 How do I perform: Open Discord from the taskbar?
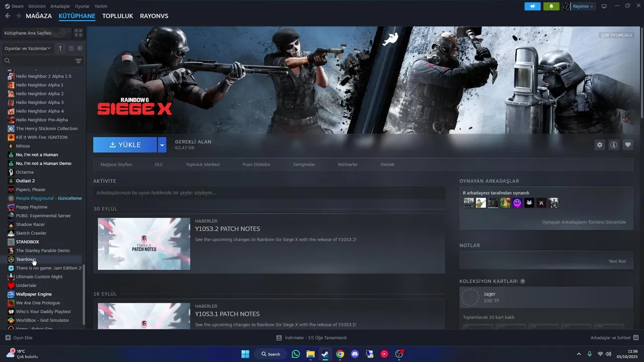pyautogui.click(x=355, y=354)
